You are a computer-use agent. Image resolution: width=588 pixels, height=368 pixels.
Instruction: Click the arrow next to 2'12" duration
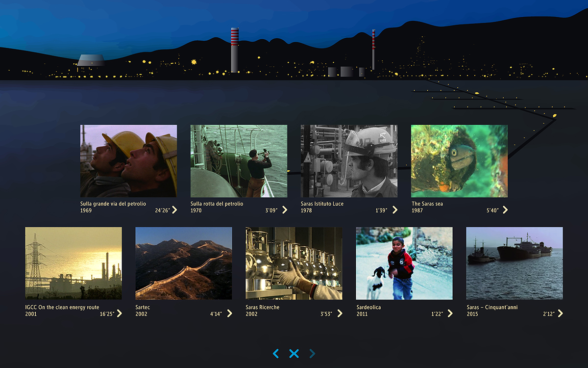pos(561,314)
